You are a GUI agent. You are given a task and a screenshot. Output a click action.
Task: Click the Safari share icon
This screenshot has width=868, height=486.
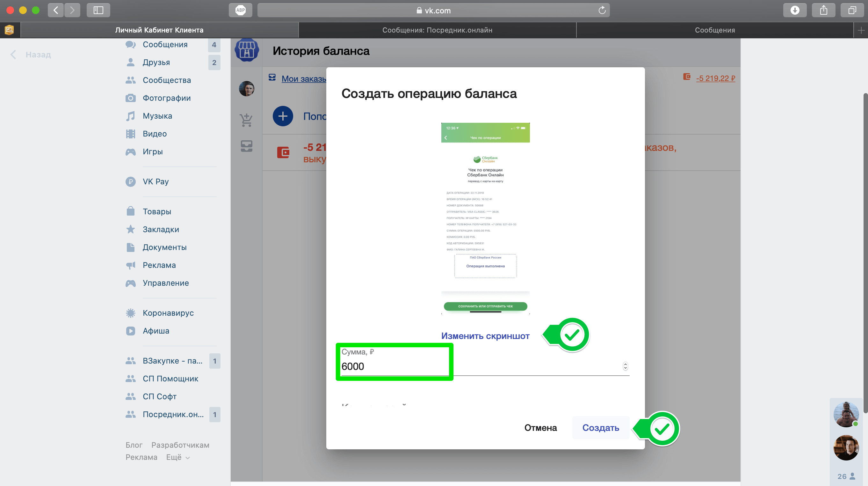(x=823, y=10)
